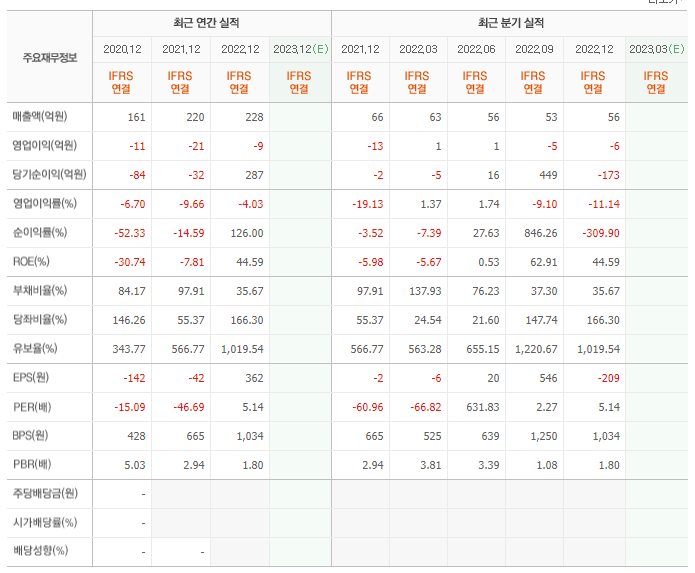Select the 영업이익(억원) row label
Viewport: 695px width, 573px height.
pos(44,145)
